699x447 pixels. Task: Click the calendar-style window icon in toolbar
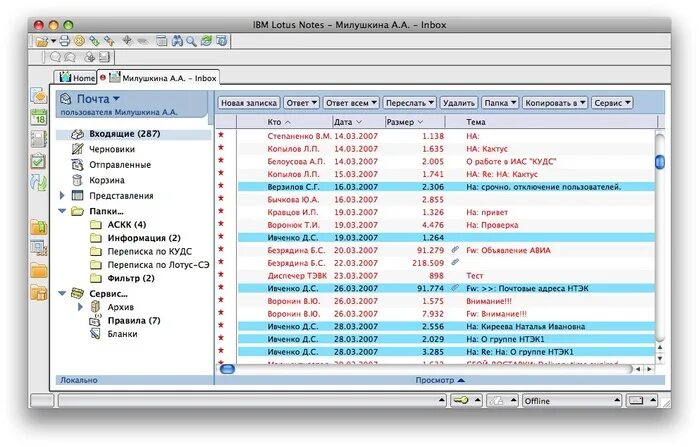(161, 41)
